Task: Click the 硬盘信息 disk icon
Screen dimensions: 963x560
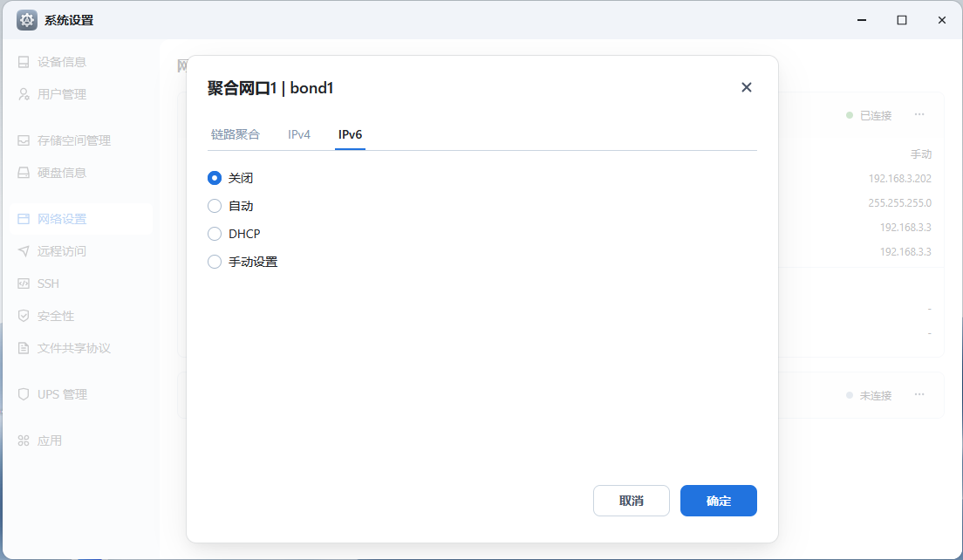Action: 24,173
